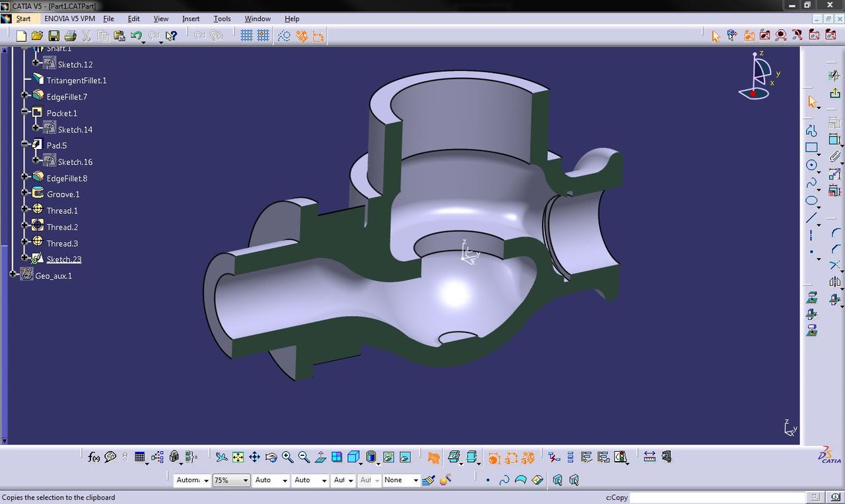845x504 pixels.
Task: Click the paintbrush copy-format icon
Action: 428,480
